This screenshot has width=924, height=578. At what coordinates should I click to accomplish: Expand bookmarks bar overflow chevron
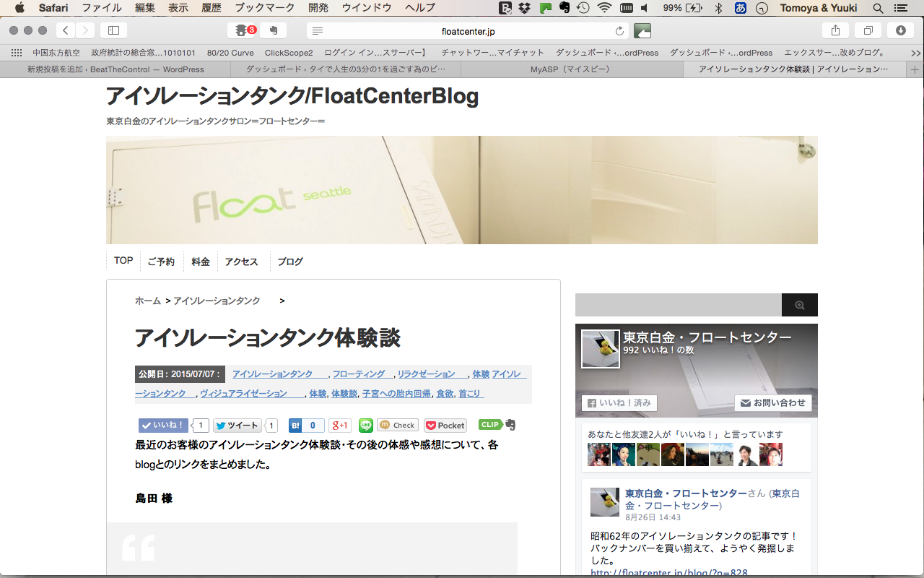pos(915,53)
